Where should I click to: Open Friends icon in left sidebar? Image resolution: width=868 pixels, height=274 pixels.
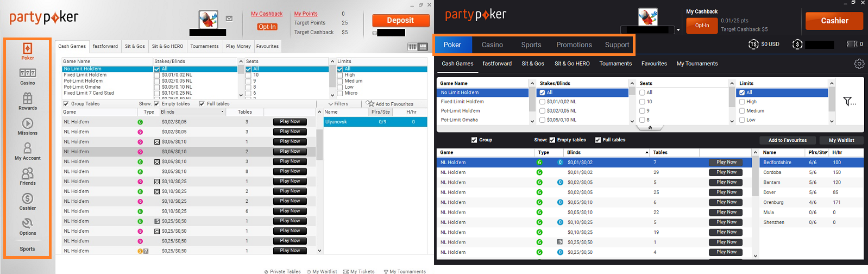(28, 173)
